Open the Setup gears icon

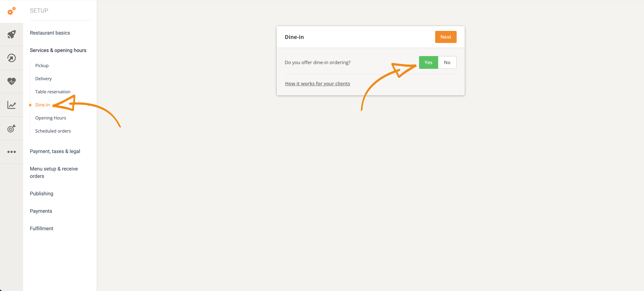[11, 11]
